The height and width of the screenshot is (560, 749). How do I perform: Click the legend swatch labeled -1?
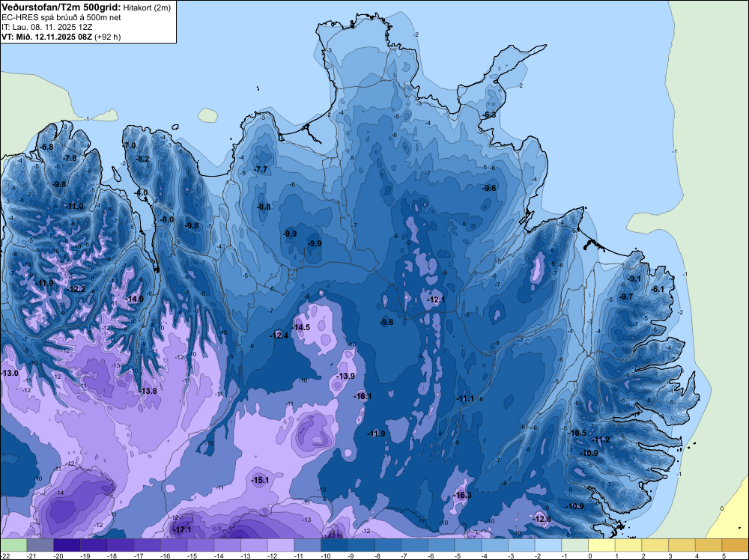575,545
